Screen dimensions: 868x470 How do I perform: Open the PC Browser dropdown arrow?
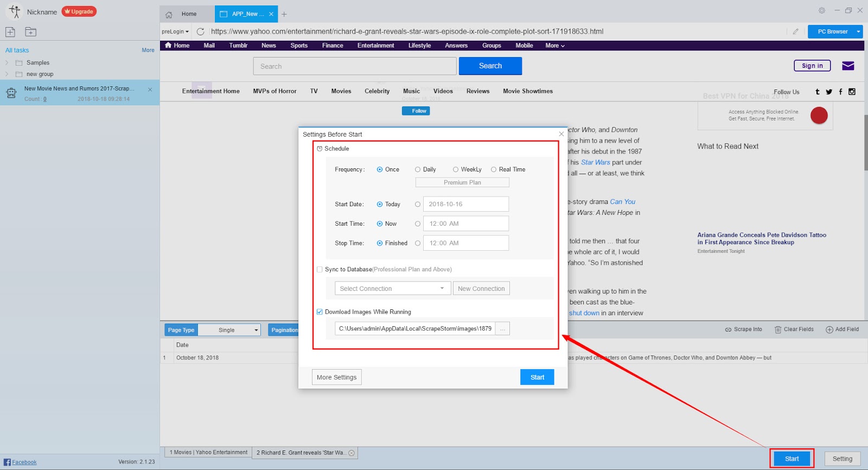pyautogui.click(x=858, y=31)
